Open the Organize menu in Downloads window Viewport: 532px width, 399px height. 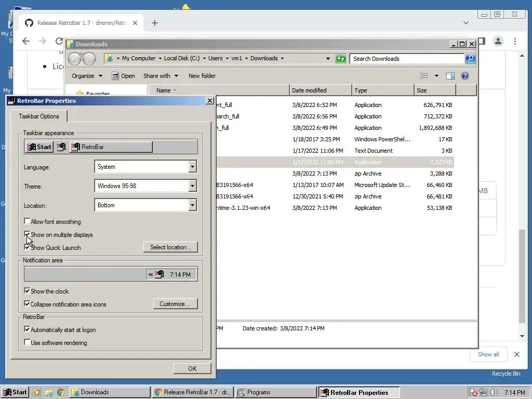(x=87, y=76)
